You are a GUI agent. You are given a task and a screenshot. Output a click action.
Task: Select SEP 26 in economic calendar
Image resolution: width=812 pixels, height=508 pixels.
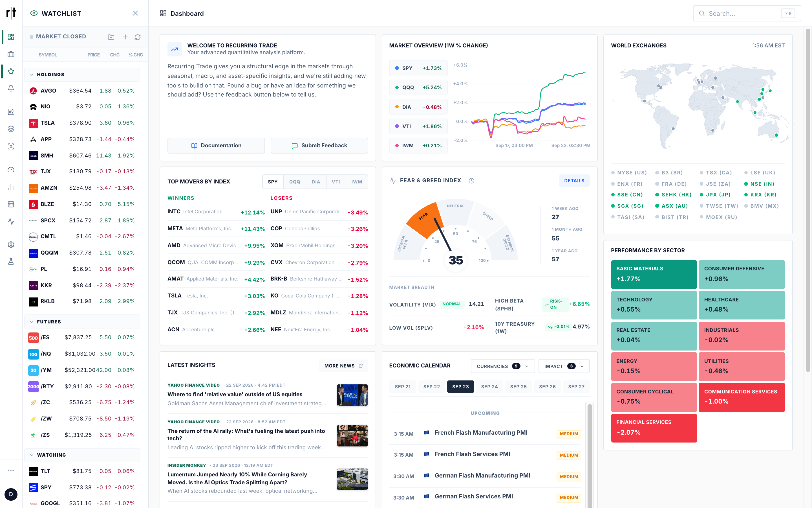coord(547,387)
